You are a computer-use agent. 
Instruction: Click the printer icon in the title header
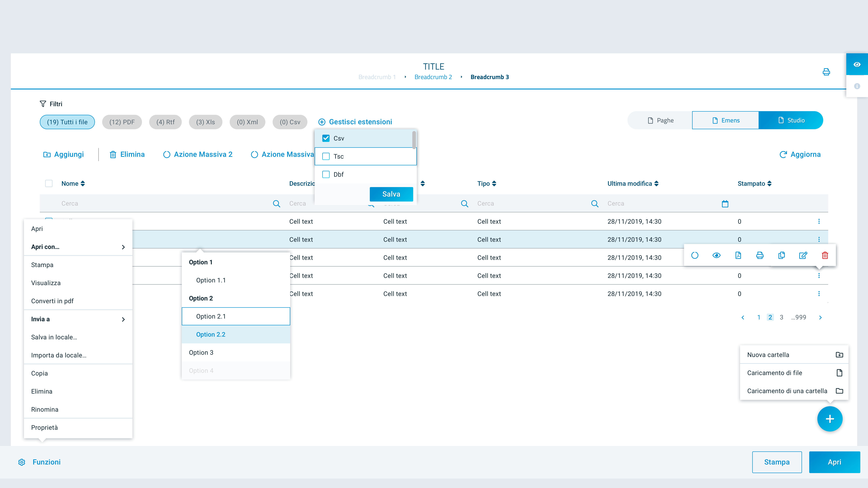(826, 72)
